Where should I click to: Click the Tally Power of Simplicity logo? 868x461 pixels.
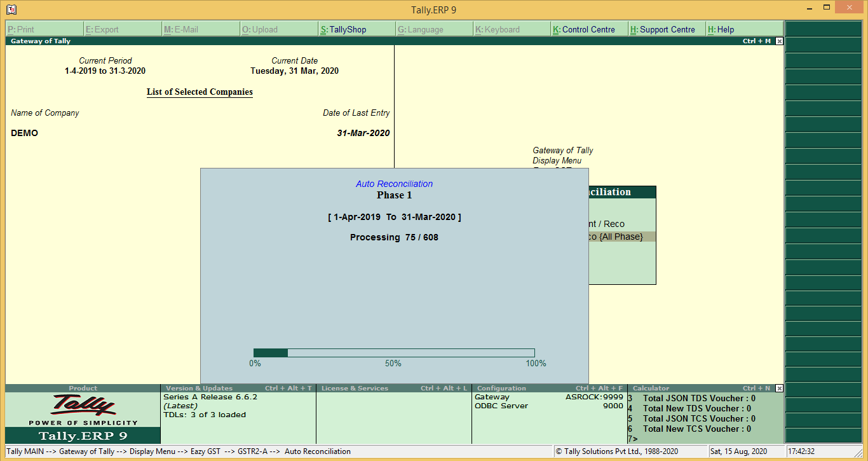tap(83, 410)
